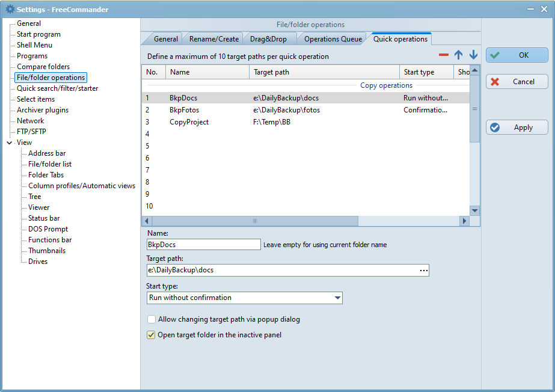Select empty row number 4
The height and width of the screenshot is (392, 555).
[x=306, y=134]
